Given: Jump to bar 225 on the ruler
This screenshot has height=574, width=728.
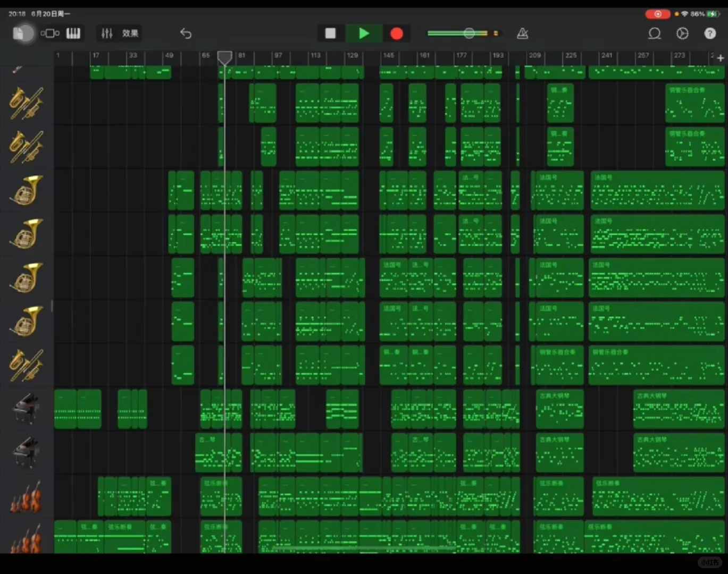Looking at the screenshot, I should tap(571, 55).
